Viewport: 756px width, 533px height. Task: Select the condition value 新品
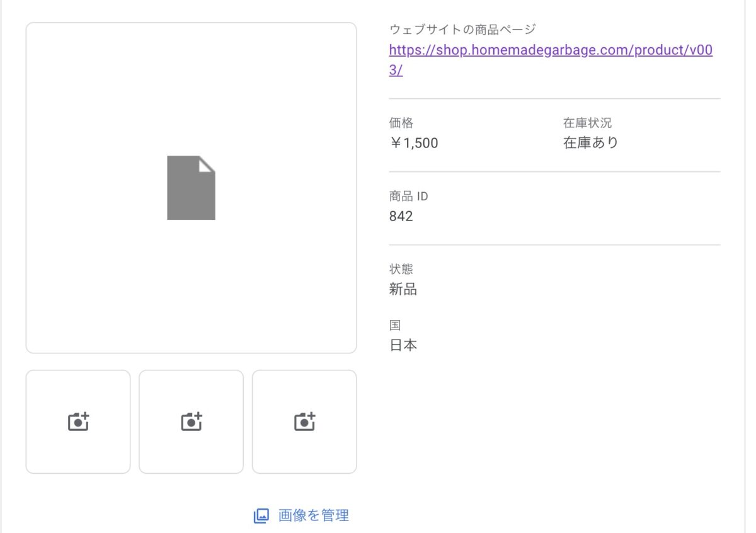(x=403, y=290)
